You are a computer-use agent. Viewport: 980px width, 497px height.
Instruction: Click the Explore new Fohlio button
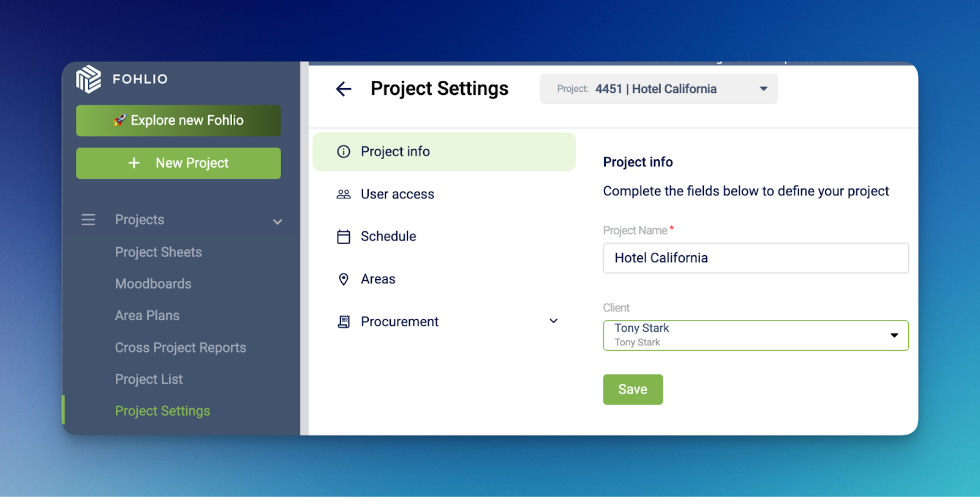click(x=178, y=121)
